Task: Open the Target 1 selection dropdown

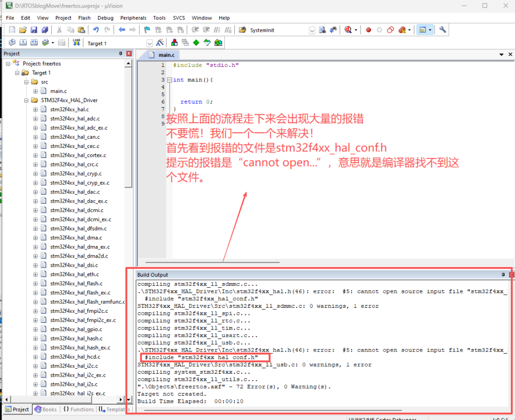Action: pos(149,43)
